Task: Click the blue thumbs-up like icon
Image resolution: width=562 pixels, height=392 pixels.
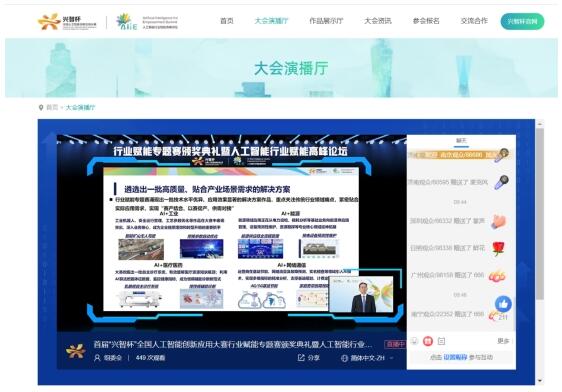Action: tap(503, 304)
